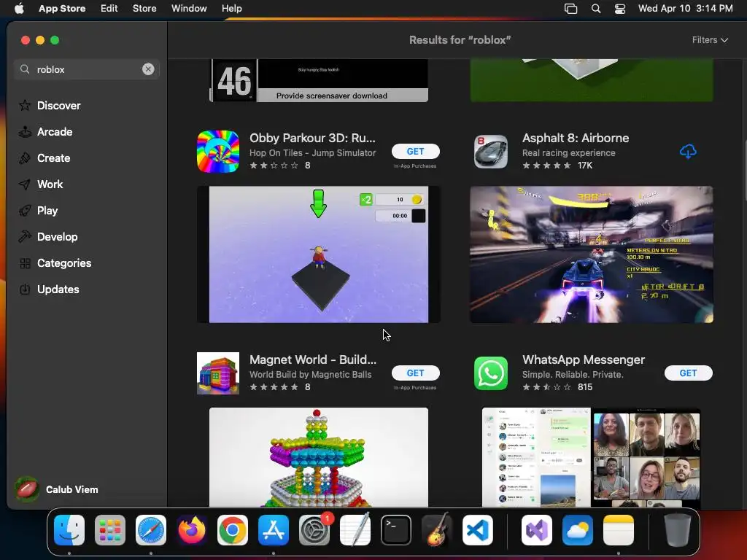The image size is (747, 560).
Task: Open the Obby Parkour 3D title
Action: click(312, 138)
